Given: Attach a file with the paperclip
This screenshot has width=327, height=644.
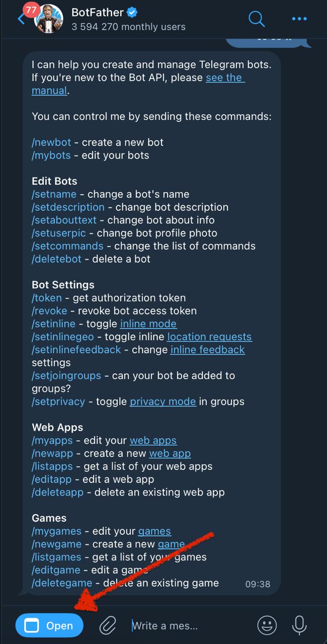Looking at the screenshot, I should click(108, 625).
